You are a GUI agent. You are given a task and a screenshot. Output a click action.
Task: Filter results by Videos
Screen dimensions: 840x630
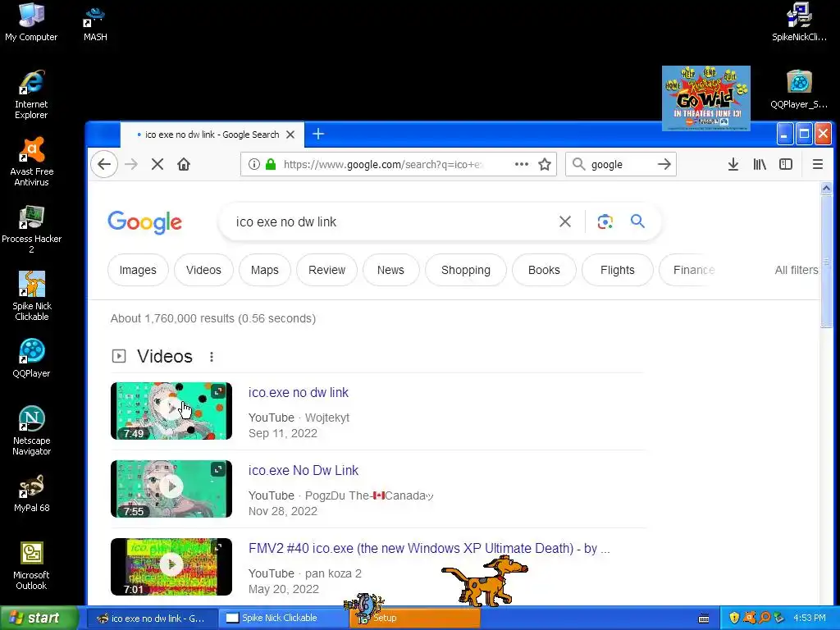203,270
